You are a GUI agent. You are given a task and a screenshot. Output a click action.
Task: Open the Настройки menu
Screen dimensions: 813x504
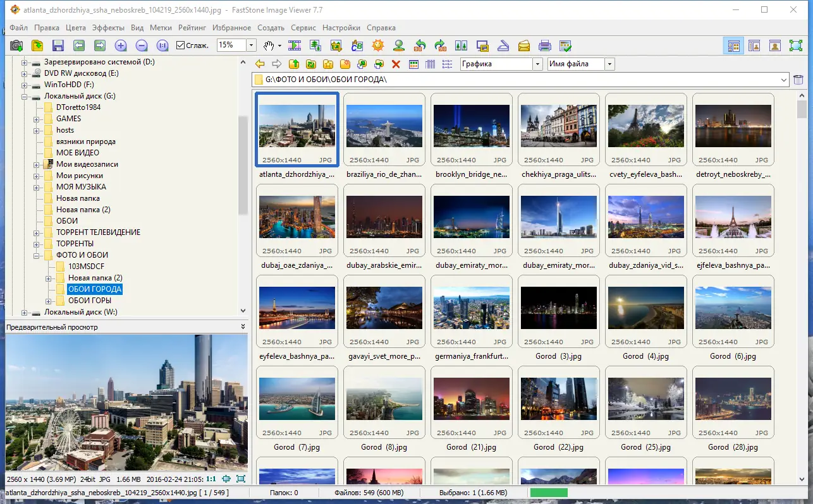tap(341, 28)
